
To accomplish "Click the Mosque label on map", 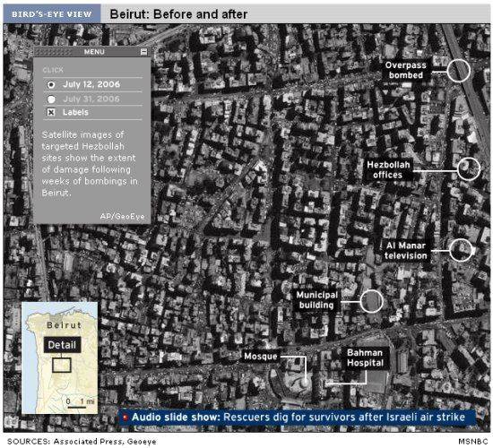I will click(x=261, y=357).
